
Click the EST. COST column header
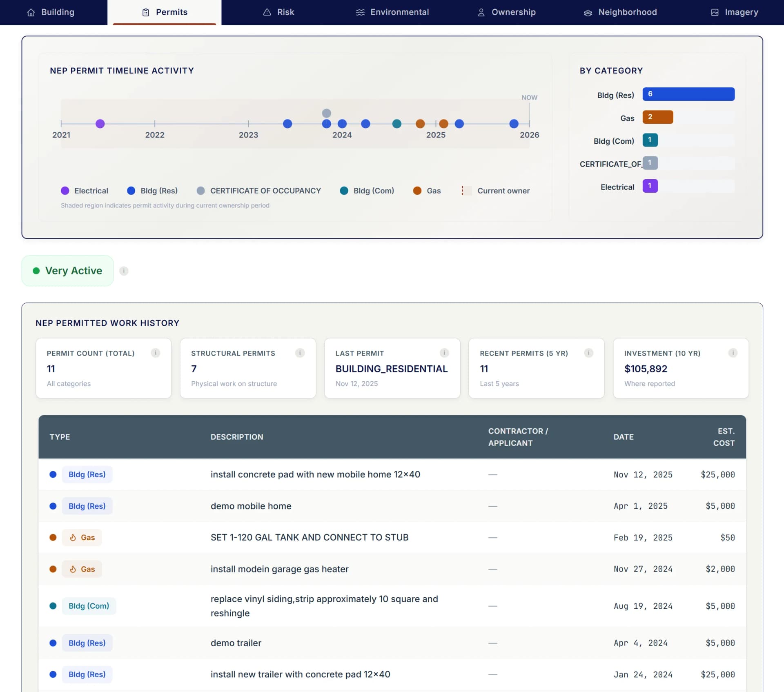point(724,437)
